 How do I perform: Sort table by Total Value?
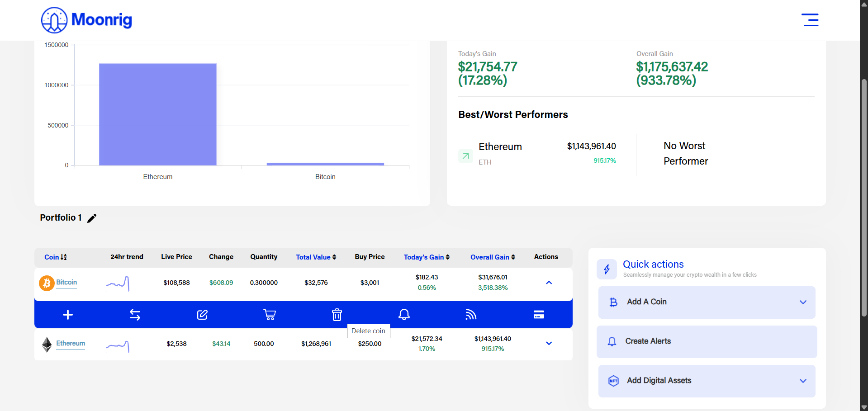coord(316,257)
